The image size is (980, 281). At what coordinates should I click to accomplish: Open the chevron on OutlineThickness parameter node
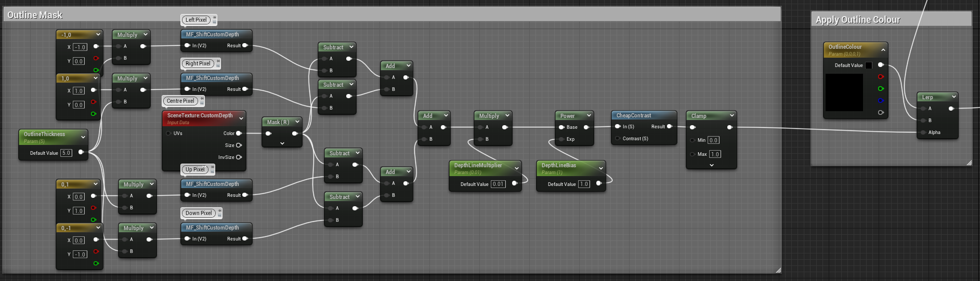point(83,137)
